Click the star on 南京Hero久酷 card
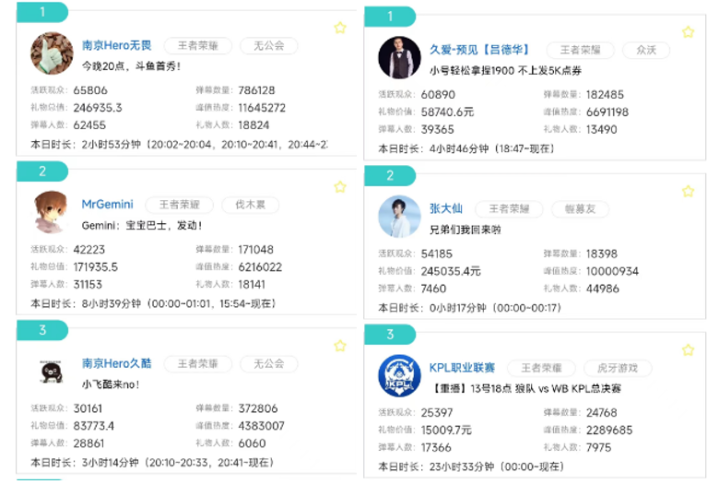This screenshot has height=484, width=719. tap(340, 346)
